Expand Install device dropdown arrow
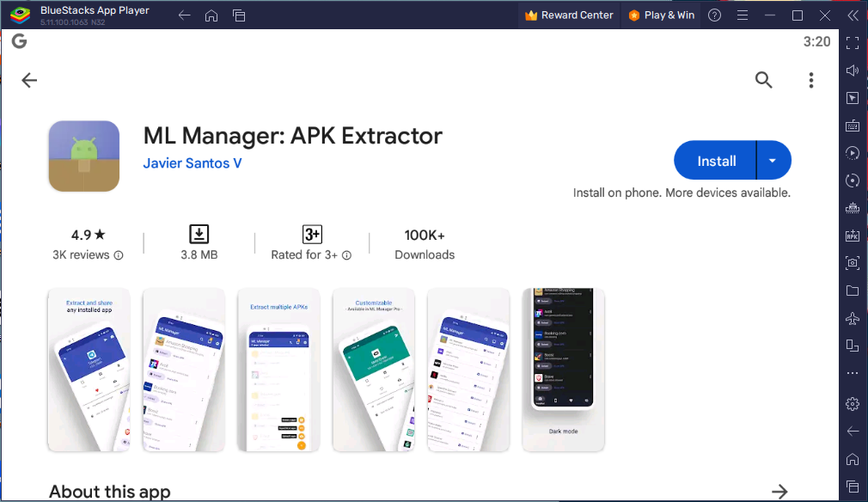This screenshot has width=868, height=502. [773, 161]
